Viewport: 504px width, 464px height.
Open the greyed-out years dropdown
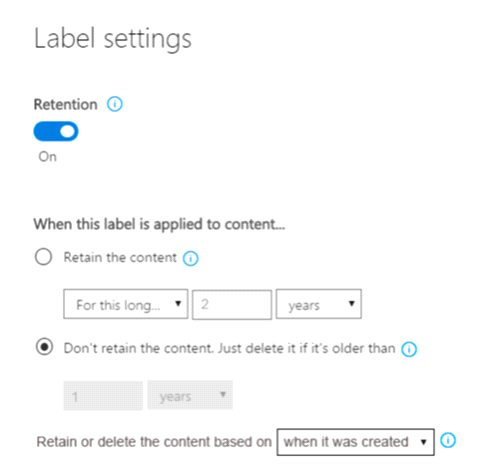point(190,395)
